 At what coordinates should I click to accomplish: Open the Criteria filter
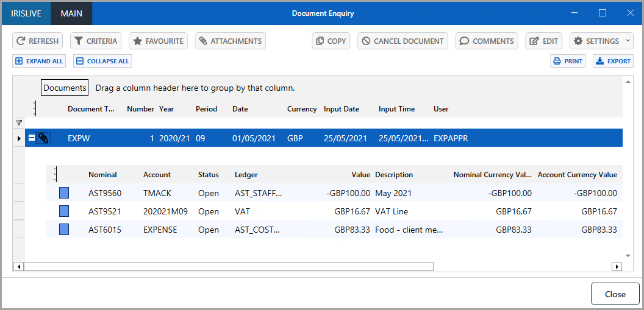[96, 41]
